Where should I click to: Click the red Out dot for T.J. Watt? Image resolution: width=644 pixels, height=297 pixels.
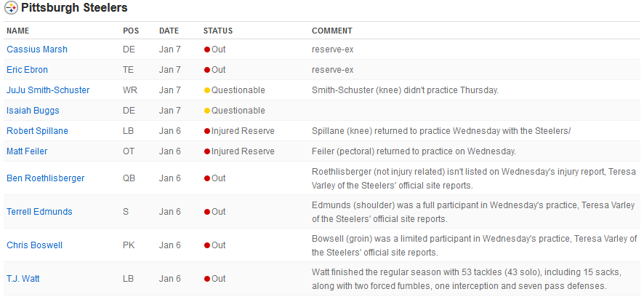[x=207, y=280]
